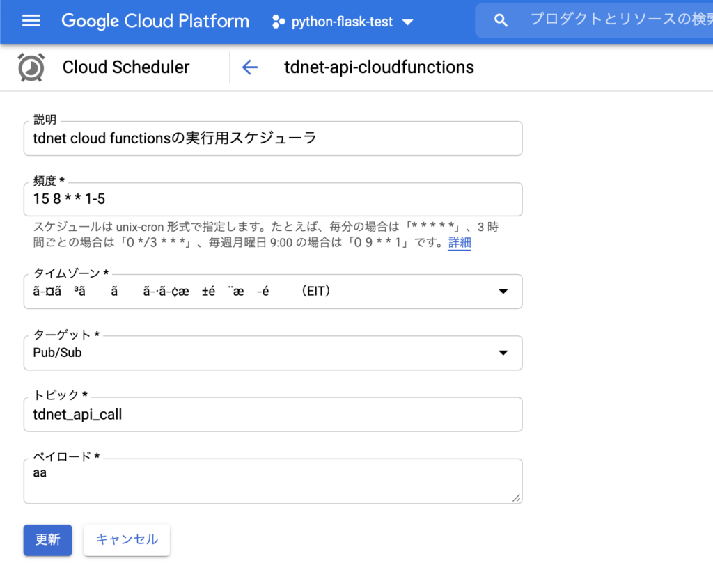Edit the 説明 description field
The height and width of the screenshot is (588, 713).
273,138
